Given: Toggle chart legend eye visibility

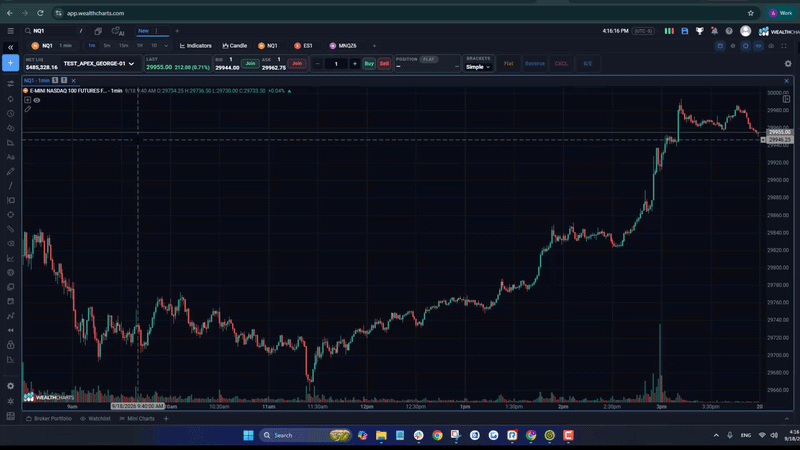Looking at the screenshot, I should pyautogui.click(x=37, y=101).
